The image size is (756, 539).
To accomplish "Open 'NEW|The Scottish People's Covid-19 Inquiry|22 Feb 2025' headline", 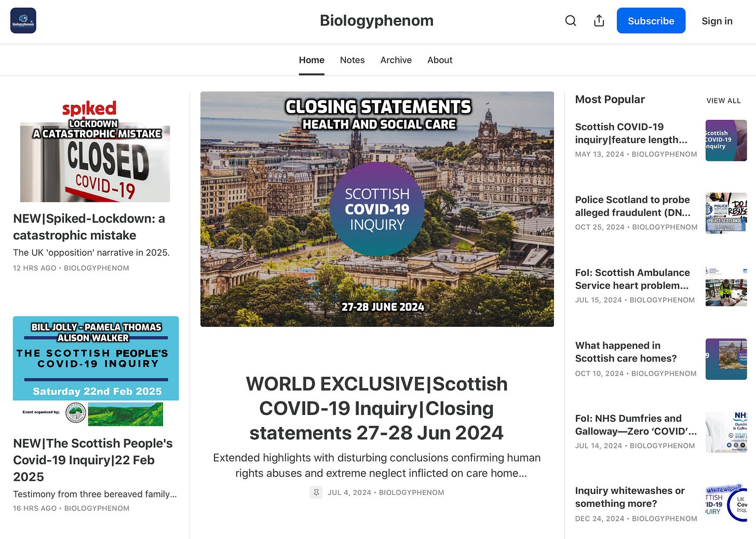I will 93,460.
